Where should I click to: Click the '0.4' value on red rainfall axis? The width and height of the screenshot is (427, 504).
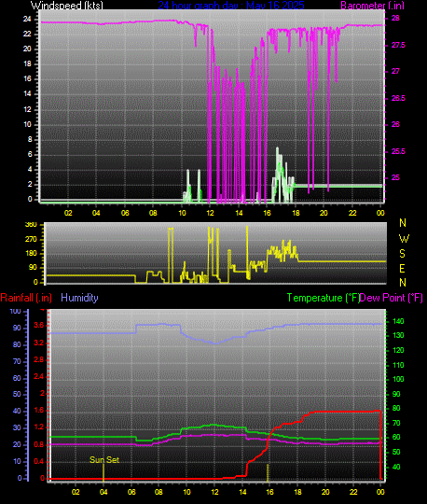click(x=38, y=462)
